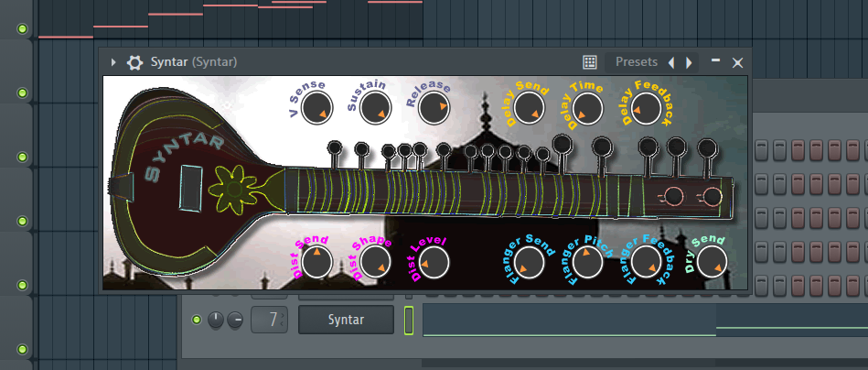Click the Release knob

(434, 107)
